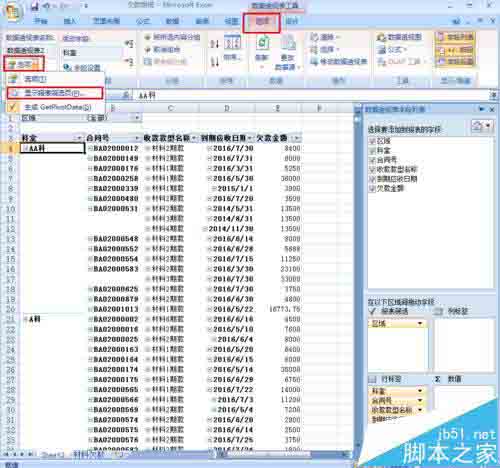Open the 收款款型名称 header filter dropdown
The height and width of the screenshot is (468, 500).
point(194,138)
